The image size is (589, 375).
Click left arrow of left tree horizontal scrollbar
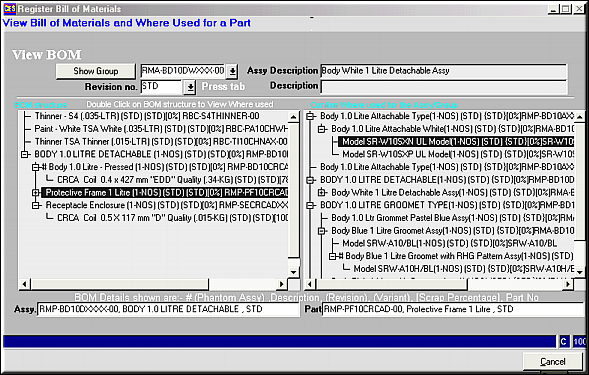pos(24,284)
